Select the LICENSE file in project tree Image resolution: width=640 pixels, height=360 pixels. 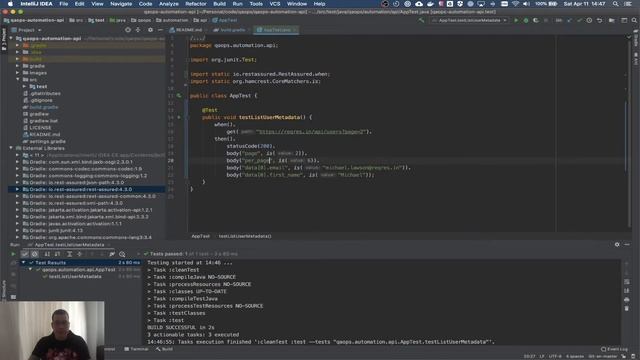point(40,127)
